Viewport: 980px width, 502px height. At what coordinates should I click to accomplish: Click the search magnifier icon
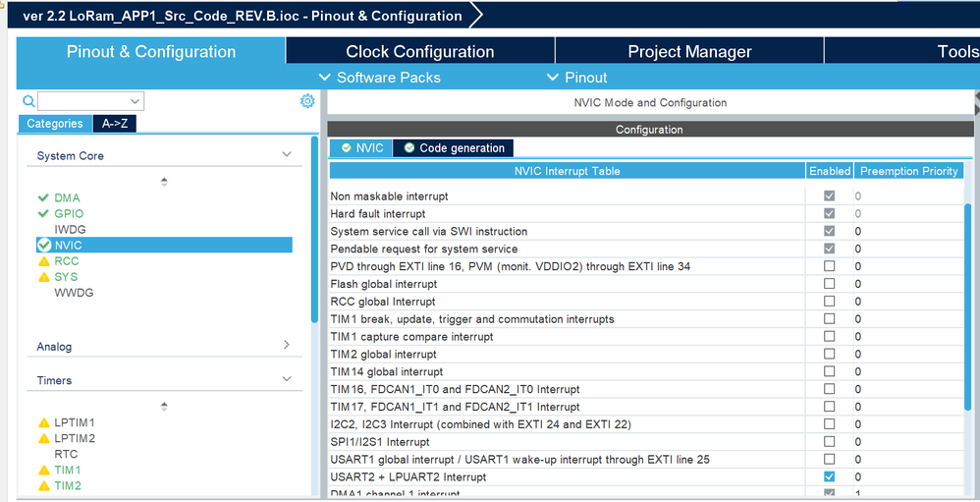28,100
